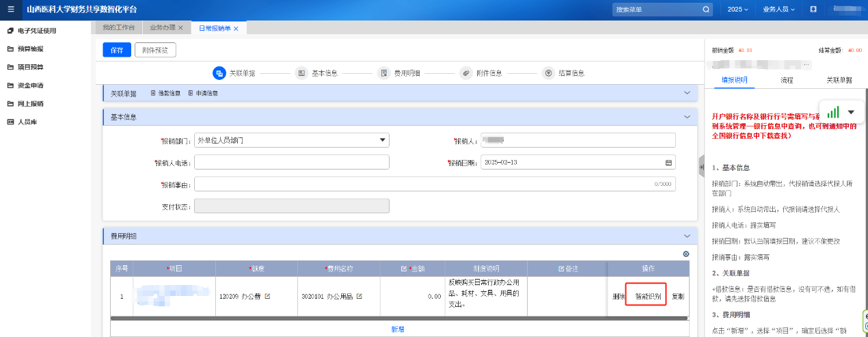
Task: Click the 保存 button
Action: pos(116,50)
